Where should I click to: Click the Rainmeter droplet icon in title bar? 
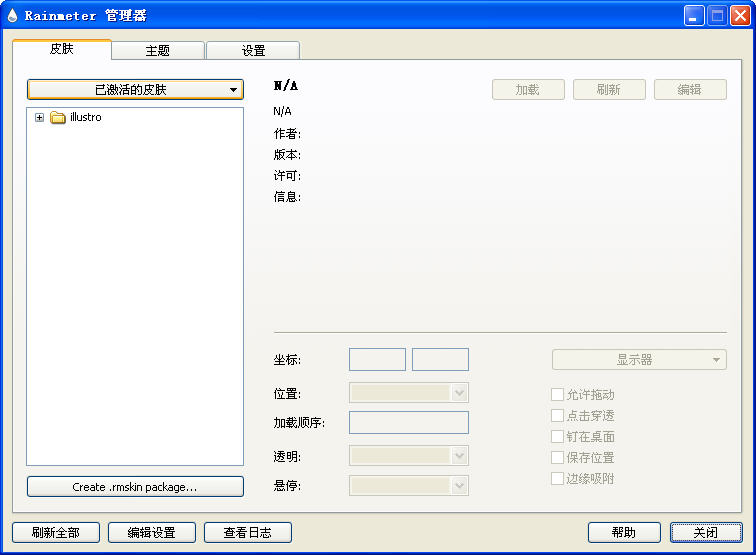tap(13, 15)
